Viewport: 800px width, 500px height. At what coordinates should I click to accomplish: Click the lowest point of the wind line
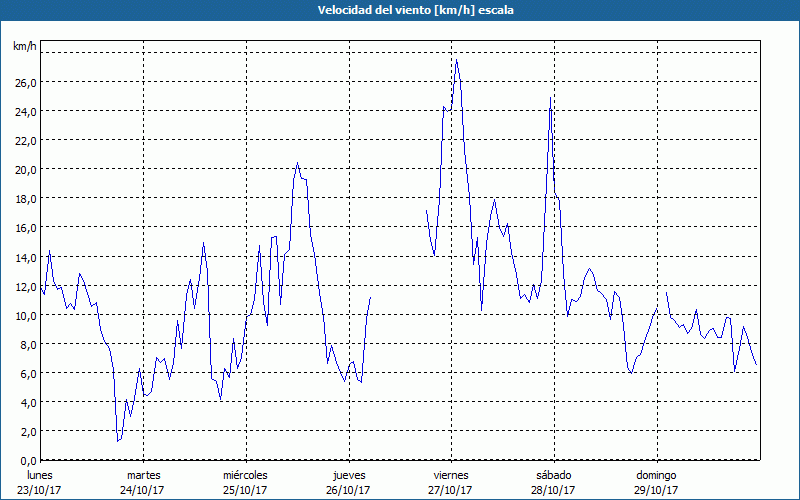(117, 440)
